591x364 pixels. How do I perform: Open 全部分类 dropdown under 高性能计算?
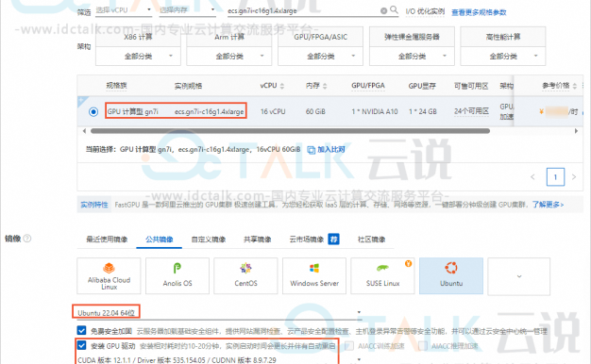pos(503,57)
